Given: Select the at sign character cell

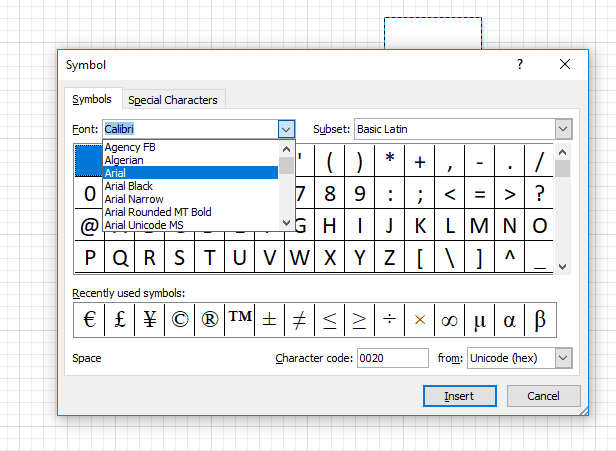Looking at the screenshot, I should [x=89, y=225].
